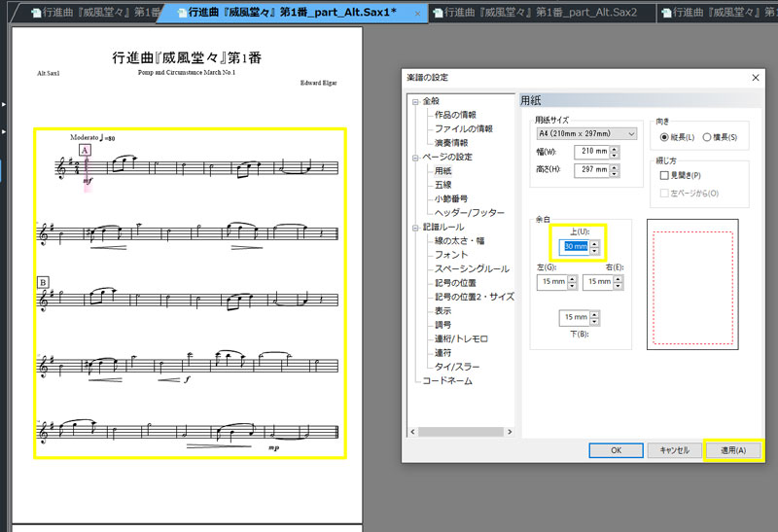Click the OK button
Image resolution: width=778 pixels, height=532 pixels.
click(x=617, y=450)
